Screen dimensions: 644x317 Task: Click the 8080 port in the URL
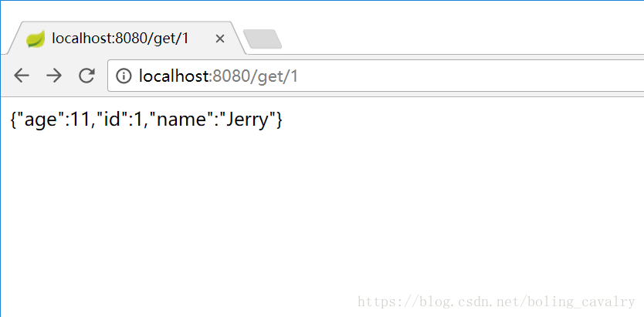(x=227, y=76)
